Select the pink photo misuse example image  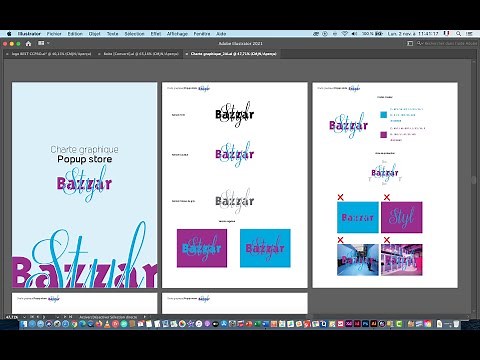click(402, 260)
